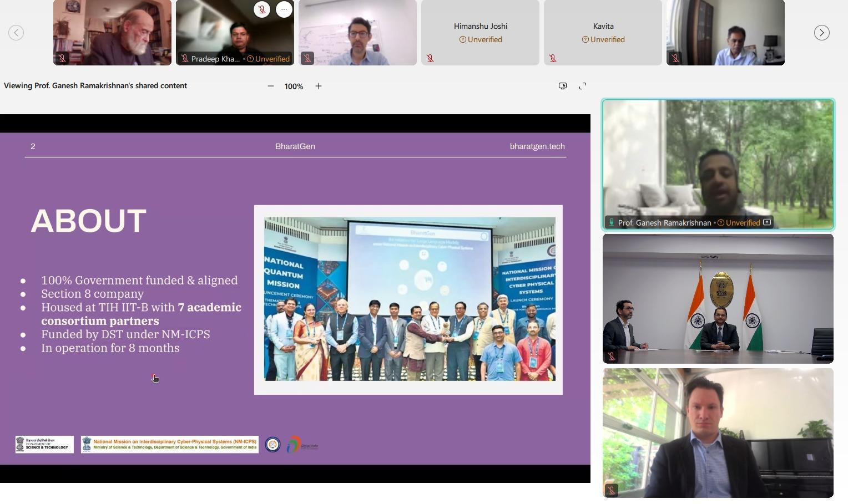Image resolution: width=848 pixels, height=504 pixels.
Task: Select Himanshu Joshi participant tile
Action: click(x=480, y=33)
